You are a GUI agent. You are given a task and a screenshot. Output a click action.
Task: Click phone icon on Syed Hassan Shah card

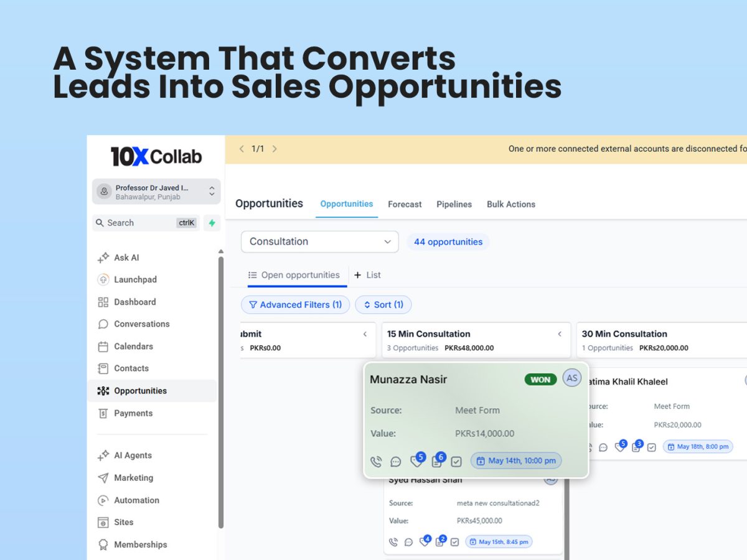pos(393,542)
